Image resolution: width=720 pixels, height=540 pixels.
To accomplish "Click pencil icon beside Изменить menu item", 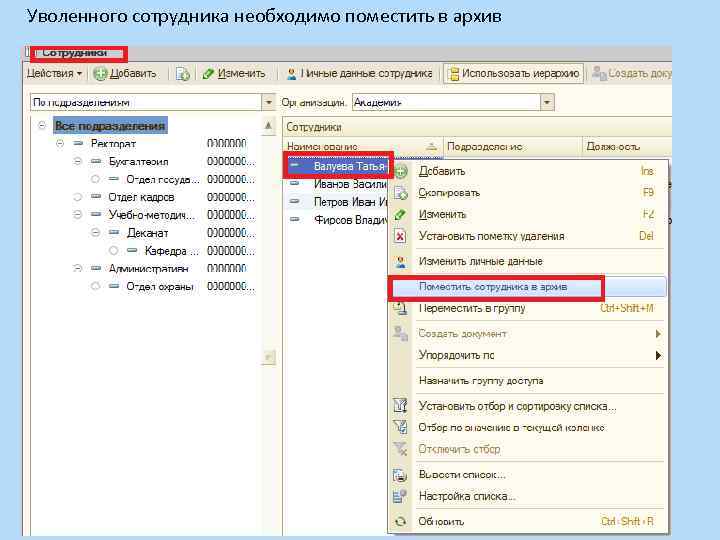I will 400,214.
